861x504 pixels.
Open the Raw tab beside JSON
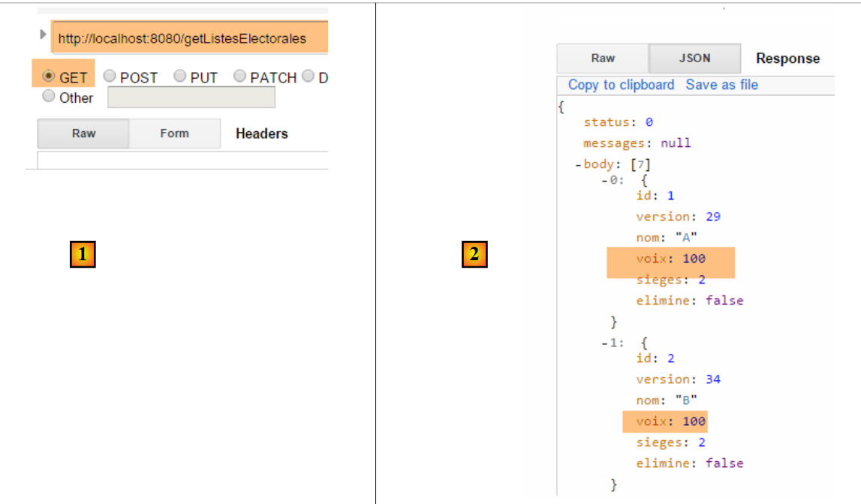click(x=603, y=58)
